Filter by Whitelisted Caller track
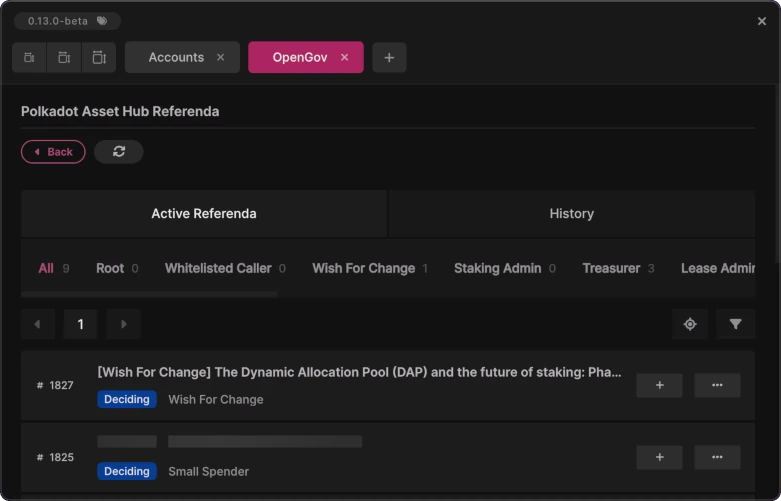Screen dimensions: 781x501 [218, 268]
